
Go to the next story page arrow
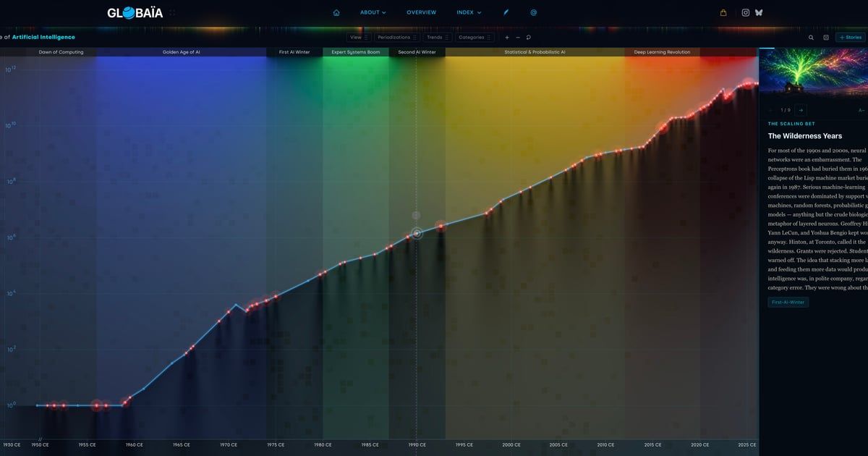pos(801,110)
